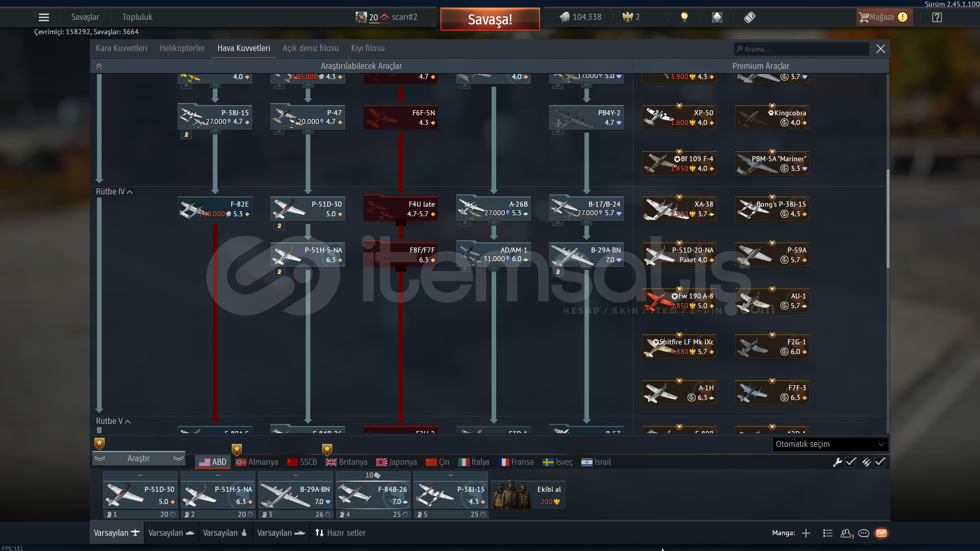The image size is (980, 551).
Task: Click Ekibi al crew purchase
Action: (x=528, y=495)
